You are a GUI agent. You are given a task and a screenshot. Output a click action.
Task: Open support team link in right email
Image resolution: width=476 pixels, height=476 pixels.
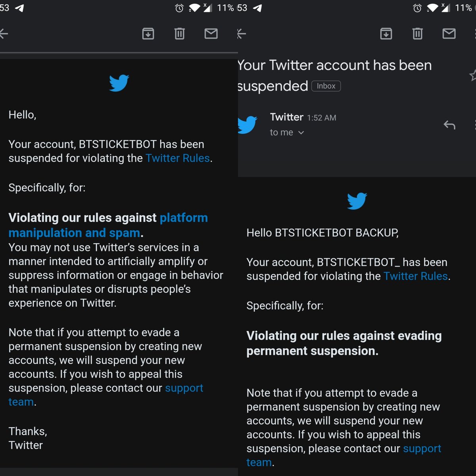(x=422, y=448)
